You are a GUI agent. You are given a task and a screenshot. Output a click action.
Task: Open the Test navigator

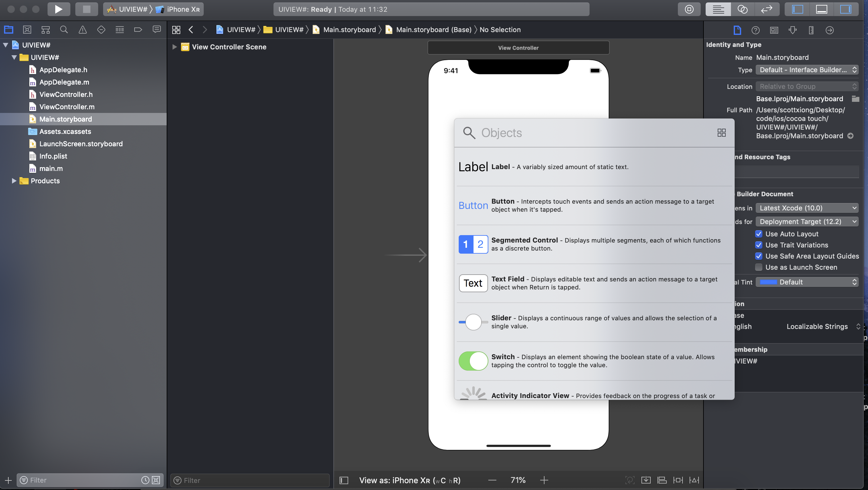101,30
